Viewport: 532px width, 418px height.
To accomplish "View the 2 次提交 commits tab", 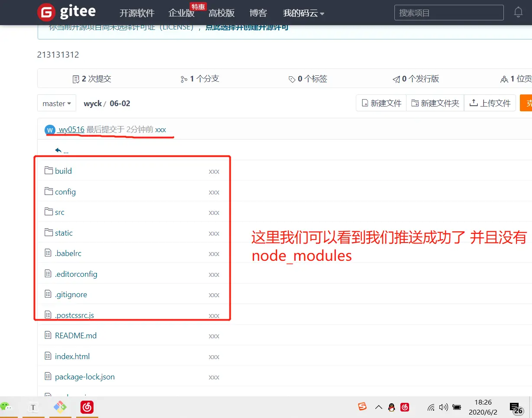I will (92, 79).
